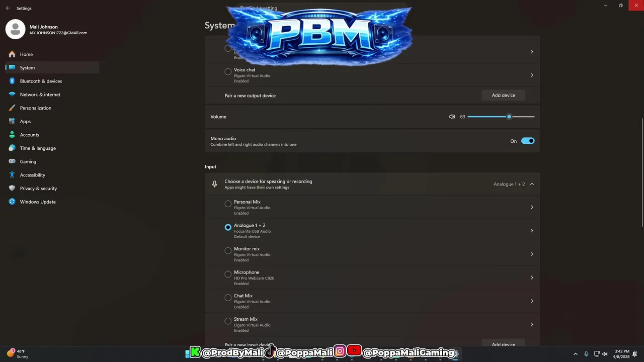Image resolution: width=644 pixels, height=362 pixels.
Task: Click the microphone icon in system tray
Action: (587, 354)
